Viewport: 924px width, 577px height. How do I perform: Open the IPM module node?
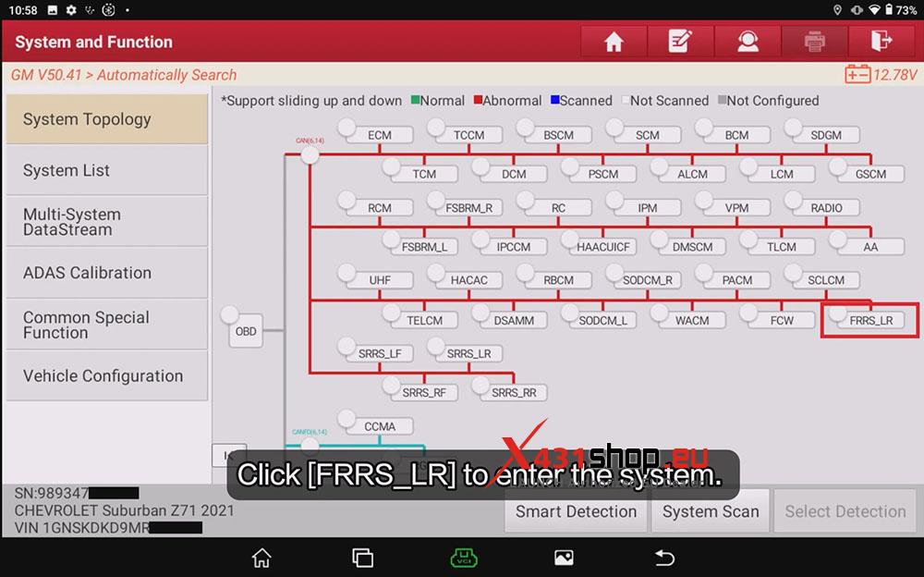(x=648, y=208)
